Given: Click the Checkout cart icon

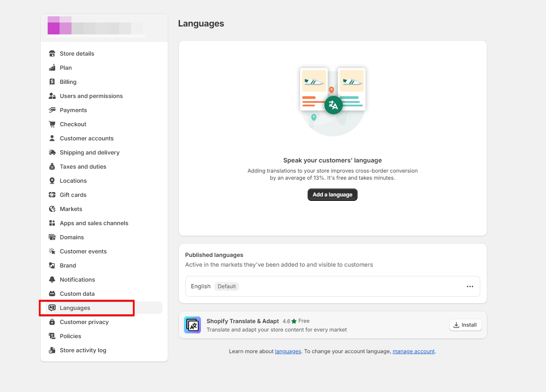Looking at the screenshot, I should coord(52,124).
